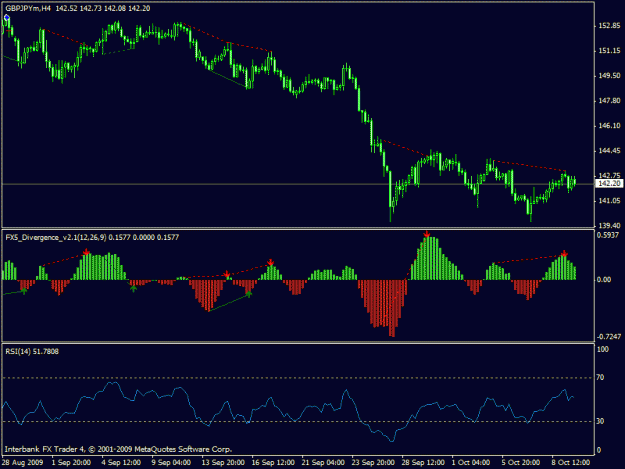This screenshot has height=469, width=625.
Task: Click the RSI scale value 100
Action: [x=603, y=349]
